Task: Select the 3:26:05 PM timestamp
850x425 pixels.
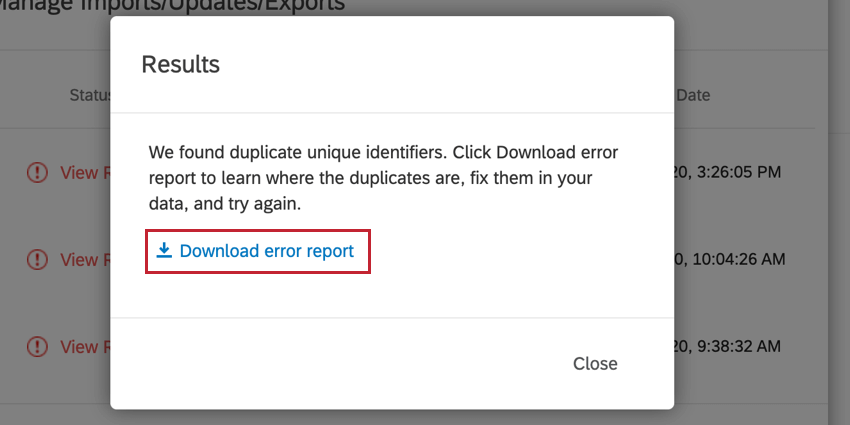Action: (728, 172)
